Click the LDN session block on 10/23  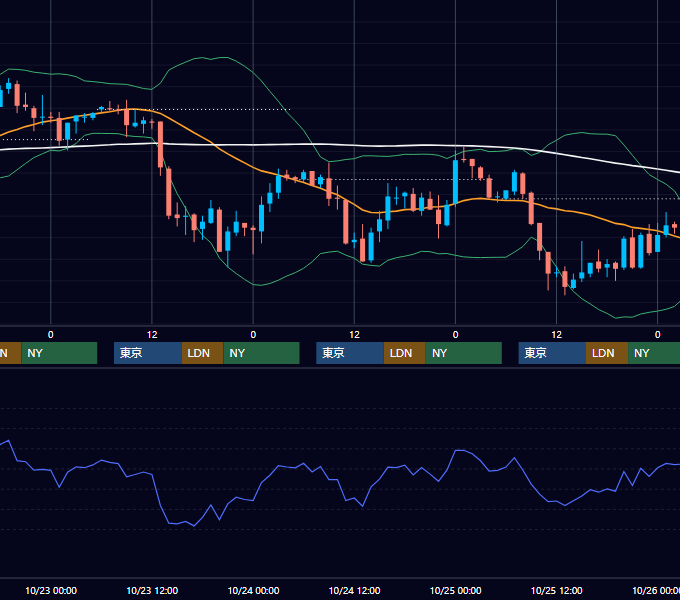tap(202, 353)
